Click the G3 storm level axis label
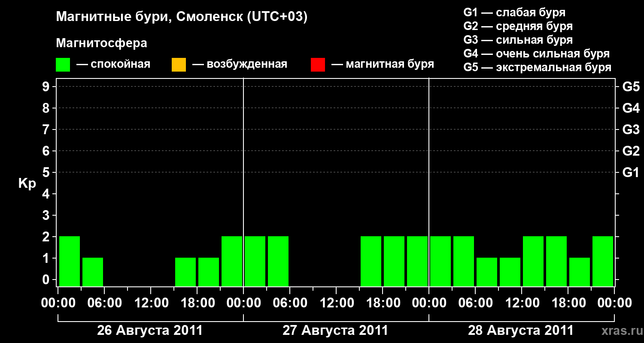This screenshot has height=343, width=644. tap(631, 129)
